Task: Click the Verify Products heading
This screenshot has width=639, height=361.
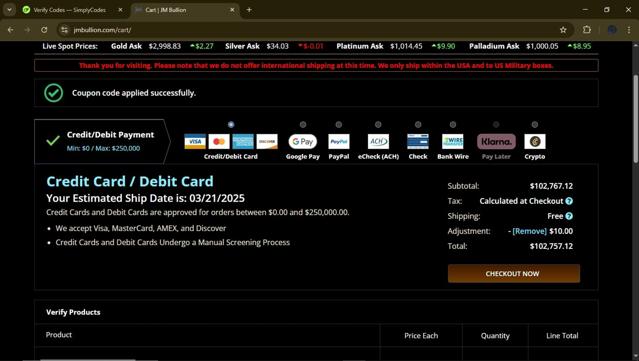Action: (73, 312)
